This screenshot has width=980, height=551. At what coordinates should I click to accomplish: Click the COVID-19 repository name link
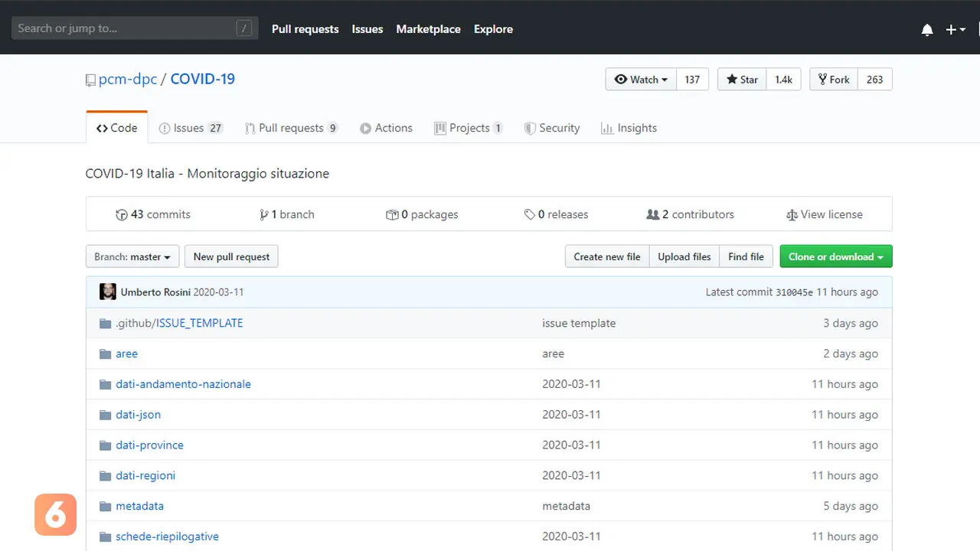click(x=203, y=79)
